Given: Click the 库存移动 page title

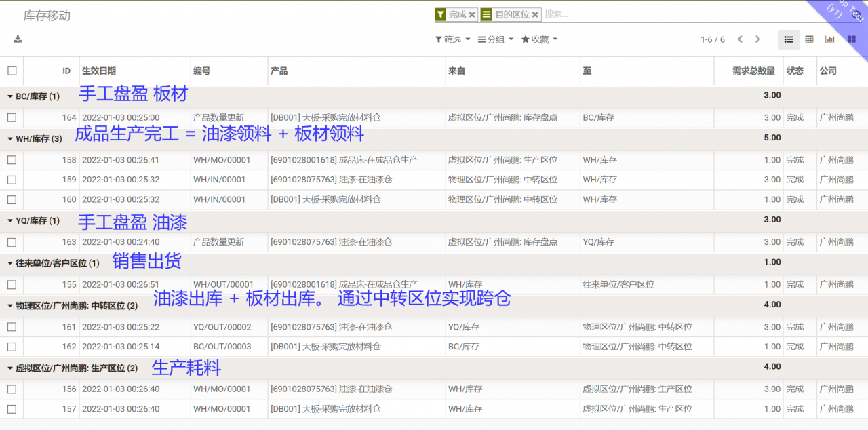Looking at the screenshot, I should [47, 16].
